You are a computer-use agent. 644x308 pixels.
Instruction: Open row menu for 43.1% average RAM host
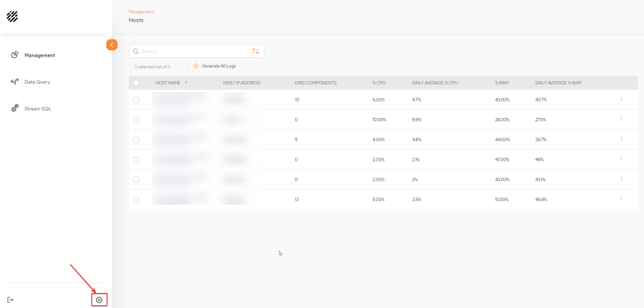tap(621, 179)
